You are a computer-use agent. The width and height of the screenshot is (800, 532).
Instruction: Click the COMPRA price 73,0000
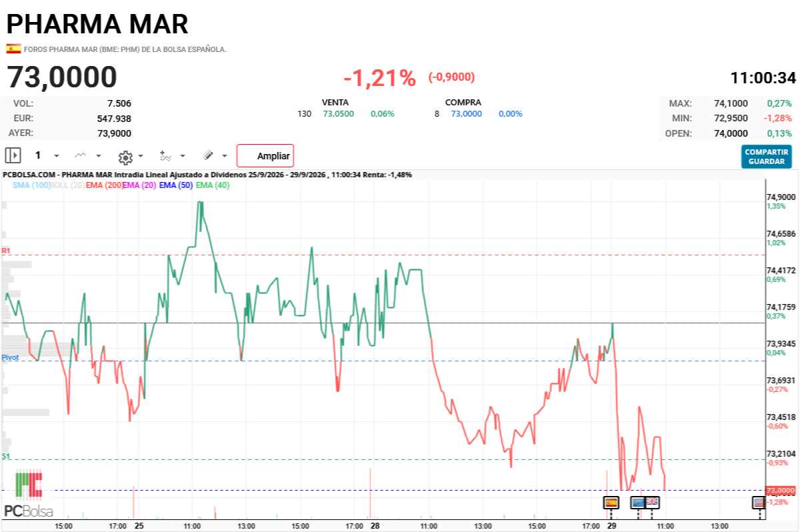(467, 114)
